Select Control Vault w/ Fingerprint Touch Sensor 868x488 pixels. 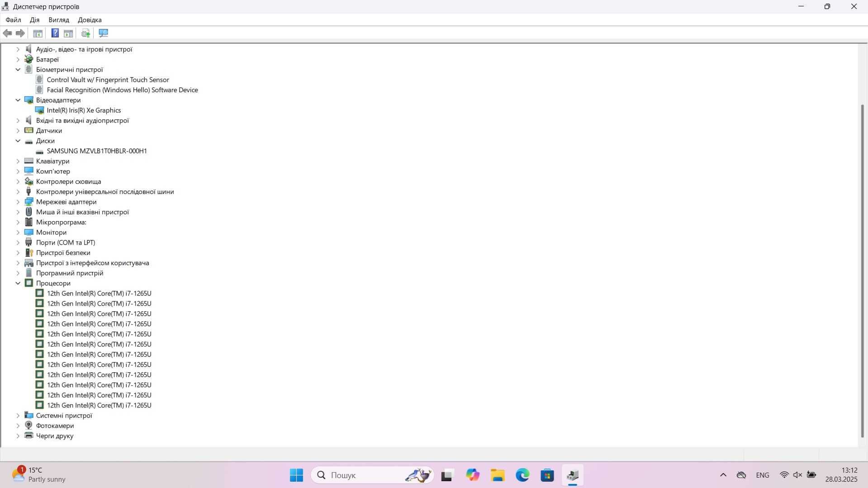click(x=108, y=80)
